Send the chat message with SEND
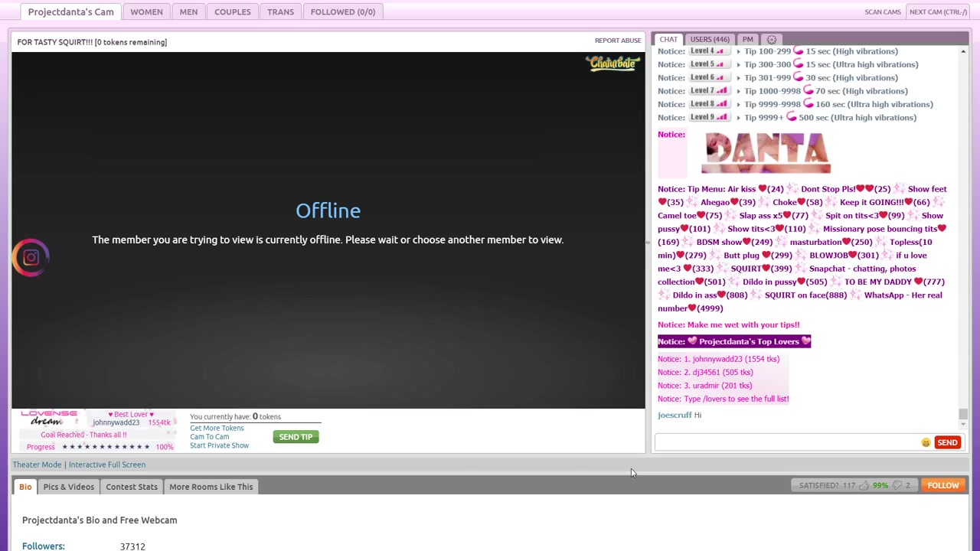This screenshot has height=551, width=980. 947,442
